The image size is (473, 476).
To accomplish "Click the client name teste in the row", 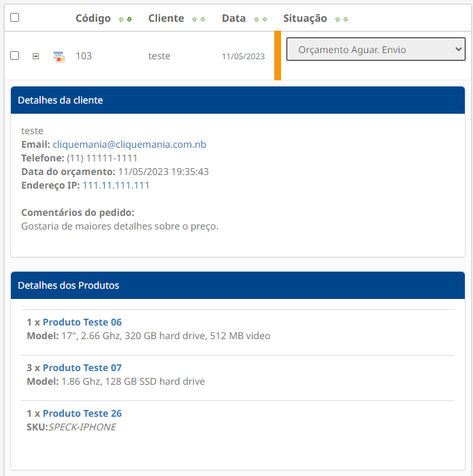I will 159,56.
